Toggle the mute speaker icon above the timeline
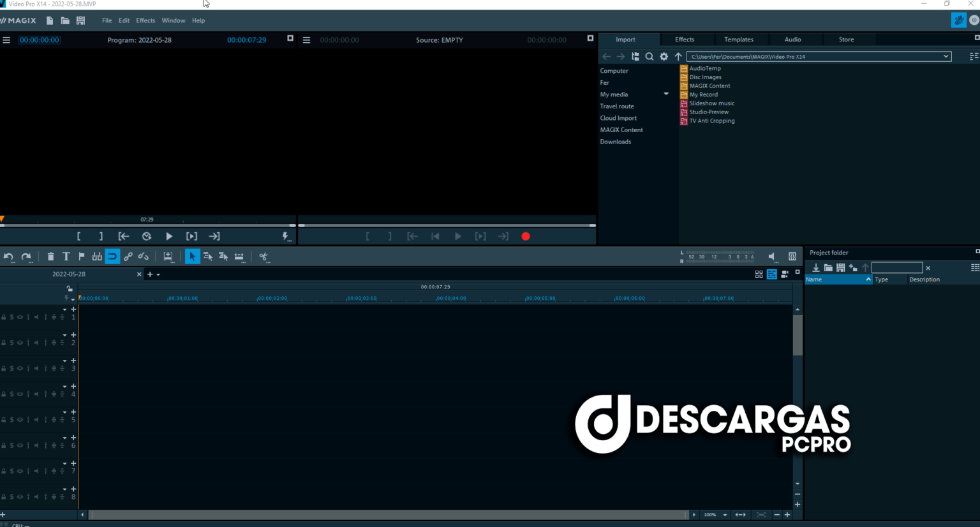Image resolution: width=980 pixels, height=527 pixels. tap(771, 257)
